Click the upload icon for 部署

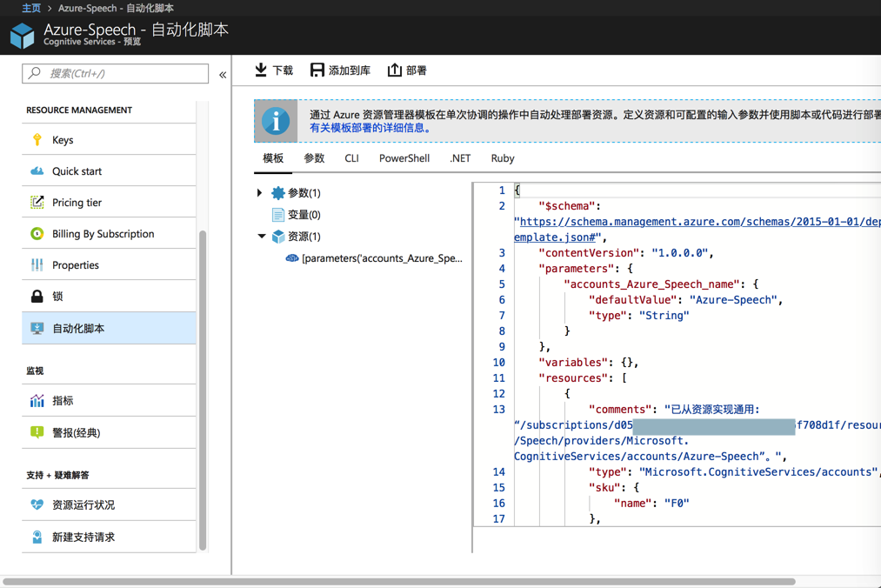click(x=395, y=70)
